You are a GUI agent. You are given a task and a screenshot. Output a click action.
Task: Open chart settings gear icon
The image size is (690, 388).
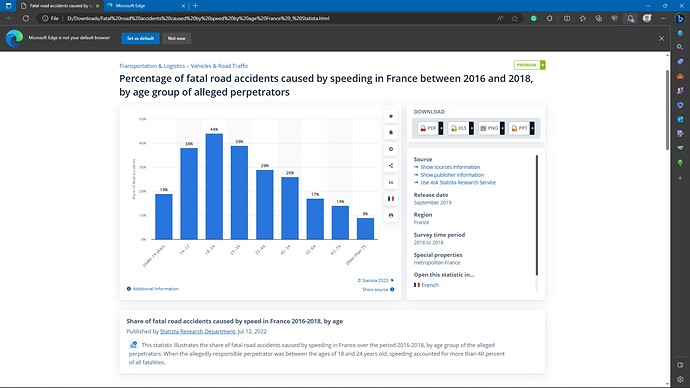coord(391,149)
